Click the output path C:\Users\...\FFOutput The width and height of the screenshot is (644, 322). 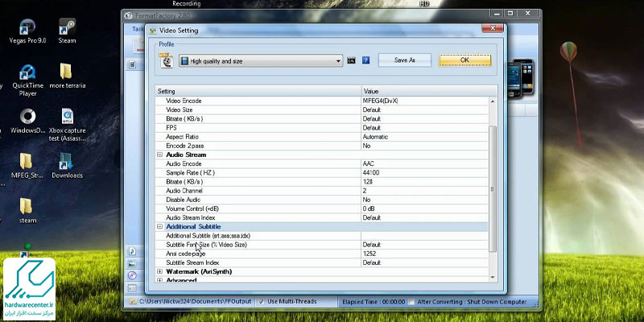[x=195, y=301]
